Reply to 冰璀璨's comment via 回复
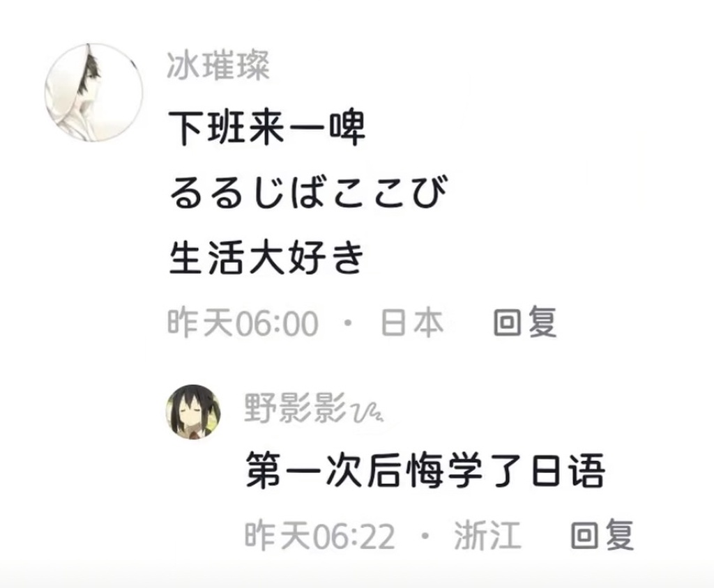714x588 pixels. click(526, 323)
